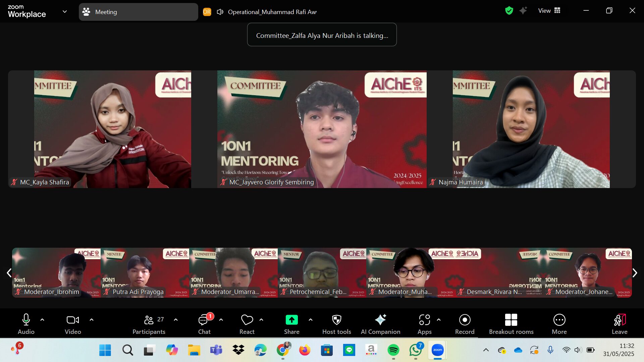Show next participants with right arrow
644x362 pixels.
coord(635,273)
